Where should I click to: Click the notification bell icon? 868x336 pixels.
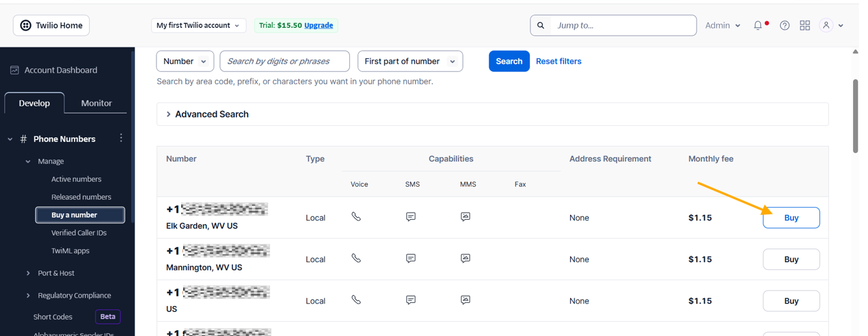click(x=758, y=25)
